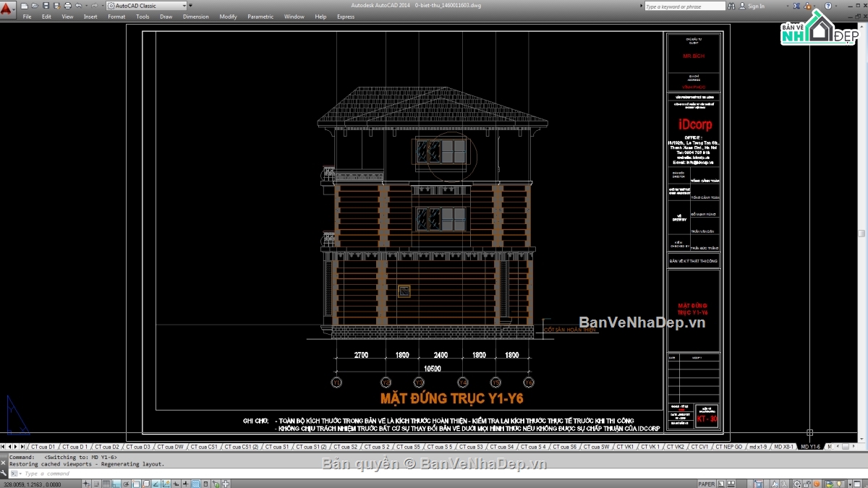The width and height of the screenshot is (868, 488).
Task: Toggle Dynamic Input in status bar
Action: [x=176, y=483]
